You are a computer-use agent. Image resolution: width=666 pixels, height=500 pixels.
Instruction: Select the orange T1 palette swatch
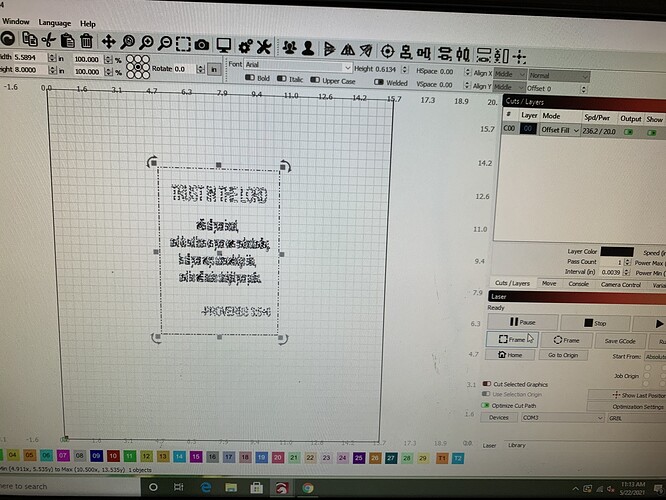[442, 458]
